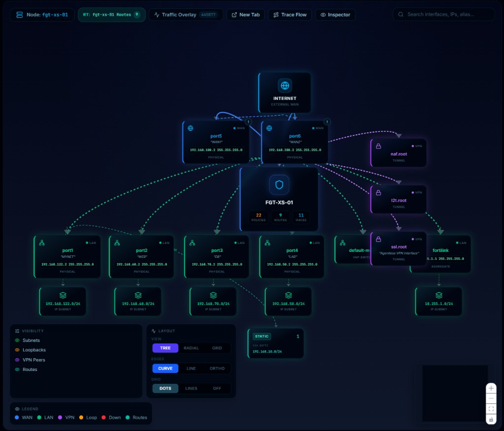This screenshot has width=504, height=431.
Task: Click the port4 network icon
Action: [x=267, y=243]
